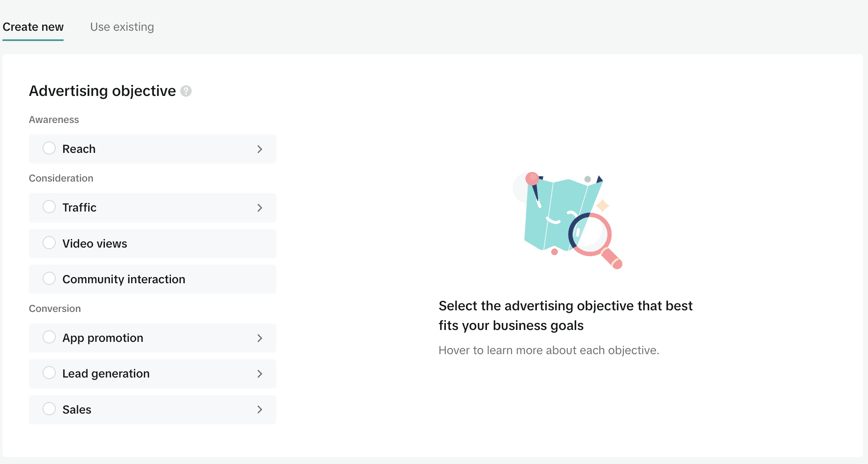The height and width of the screenshot is (464, 868).
Task: Select the Lead generation objective
Action: click(49, 373)
